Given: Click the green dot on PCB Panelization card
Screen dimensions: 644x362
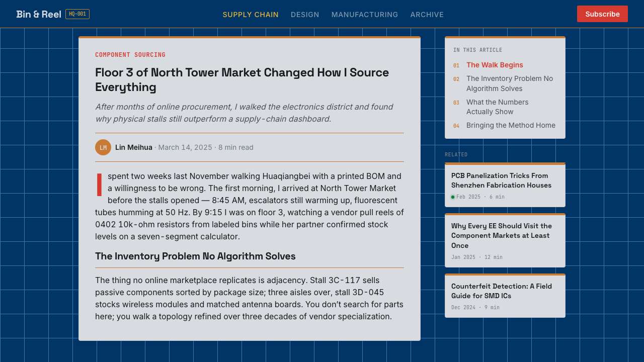Looking at the screenshot, I should [453, 197].
